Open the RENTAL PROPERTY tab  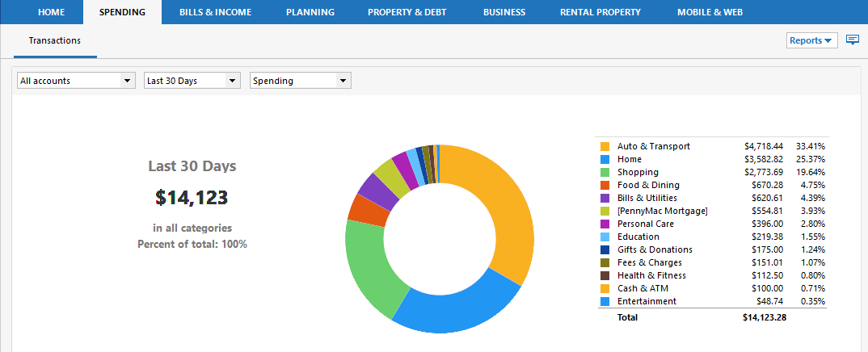(600, 12)
